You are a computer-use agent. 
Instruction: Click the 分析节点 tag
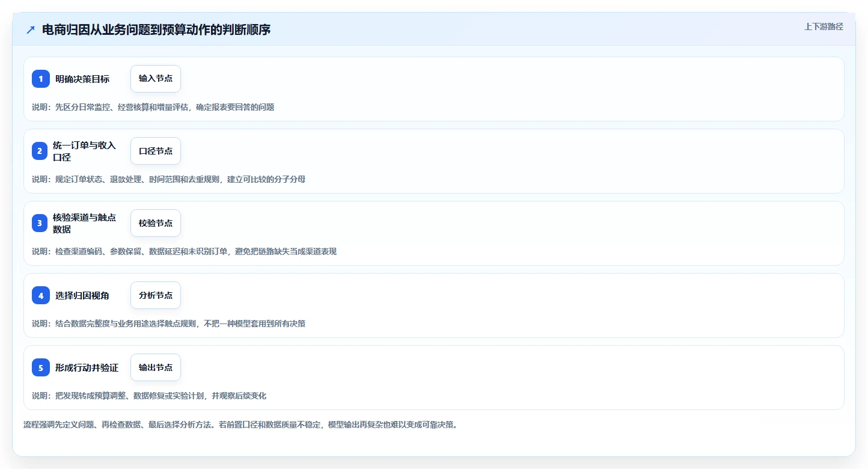point(156,295)
